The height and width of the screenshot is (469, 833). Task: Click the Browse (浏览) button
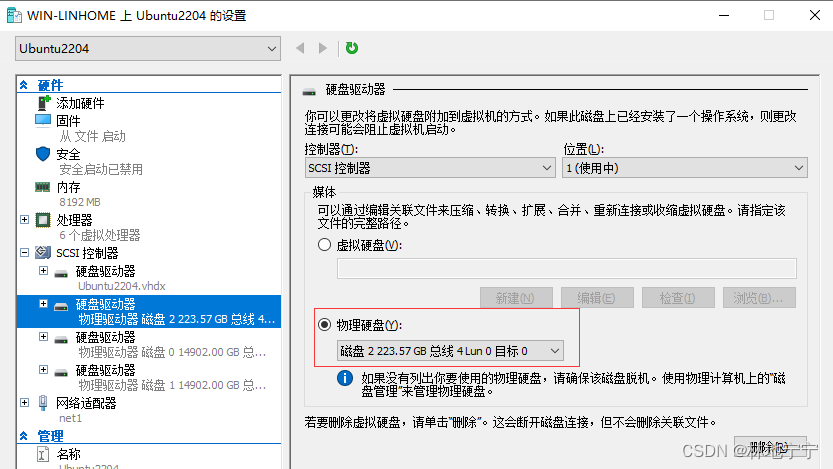(759, 298)
